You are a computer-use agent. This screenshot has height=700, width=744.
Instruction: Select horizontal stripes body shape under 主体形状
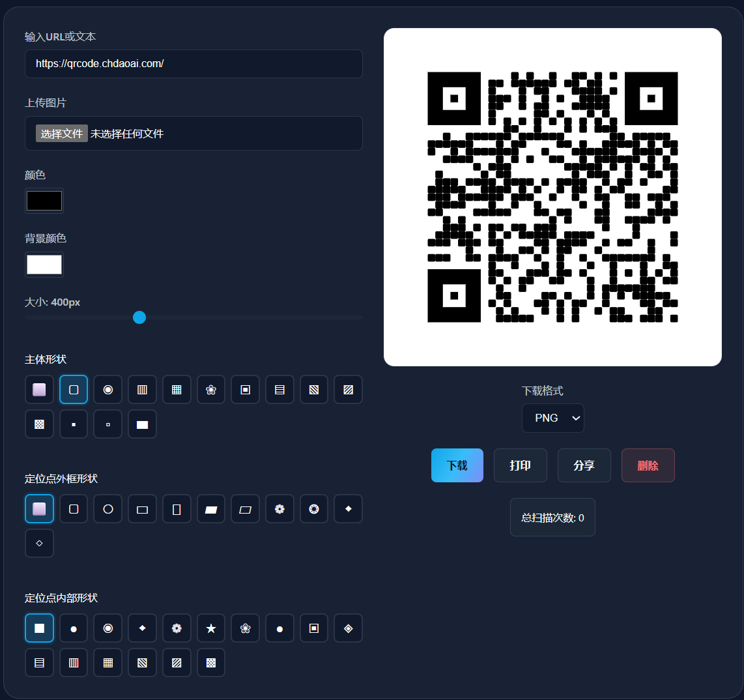coord(280,390)
